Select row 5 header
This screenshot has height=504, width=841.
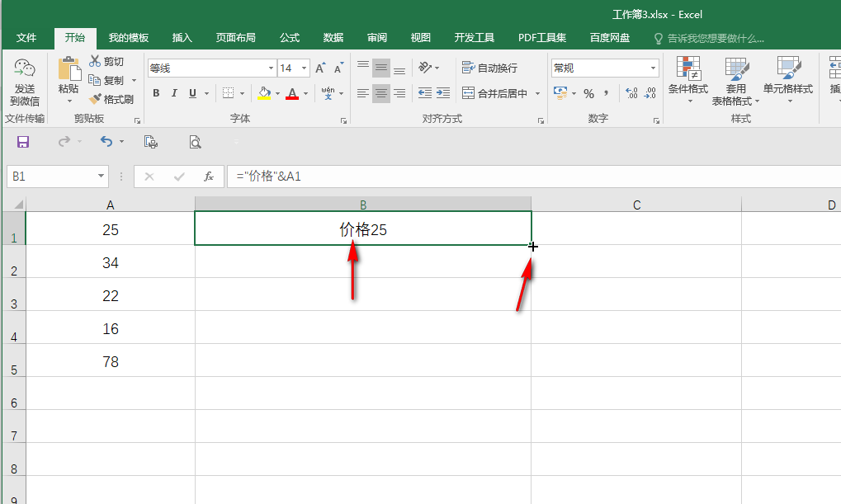point(14,360)
